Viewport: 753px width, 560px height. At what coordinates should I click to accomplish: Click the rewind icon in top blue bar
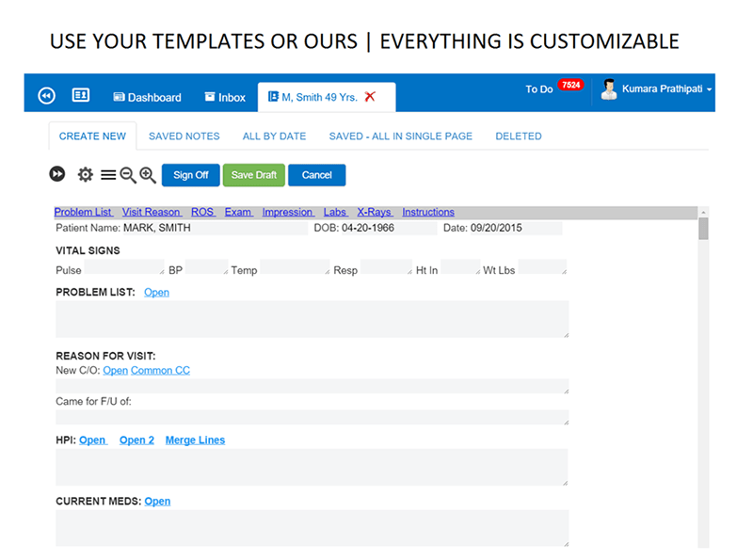click(46, 96)
